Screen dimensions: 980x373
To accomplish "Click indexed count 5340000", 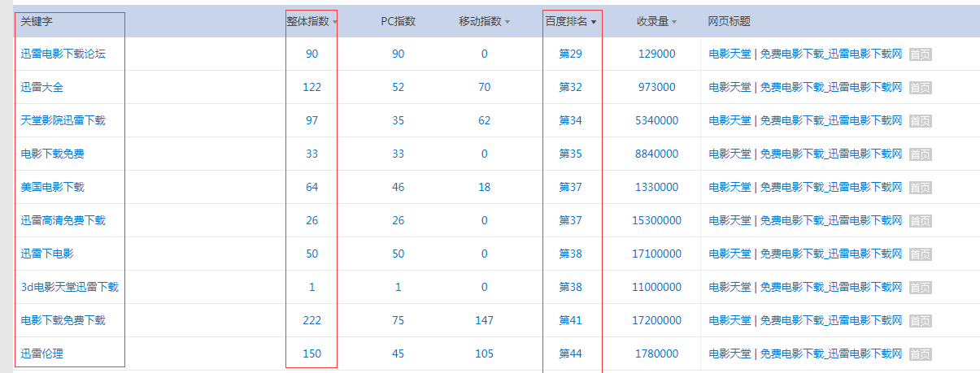I will click(657, 120).
